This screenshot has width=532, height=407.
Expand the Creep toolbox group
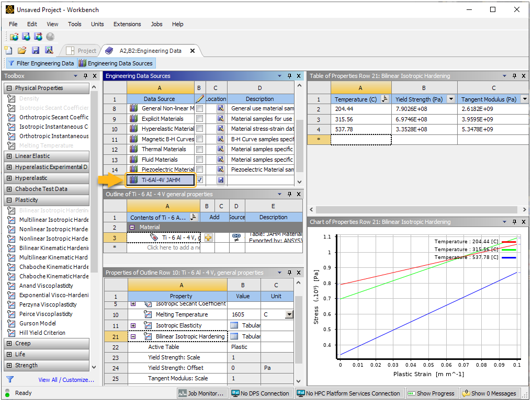[x=9, y=343]
